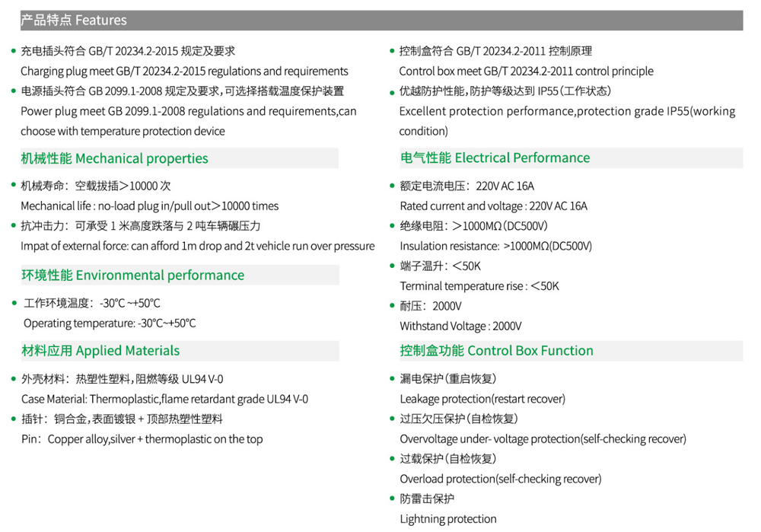
Task: Click '端子温升: <50K' line
Action: coord(440,266)
